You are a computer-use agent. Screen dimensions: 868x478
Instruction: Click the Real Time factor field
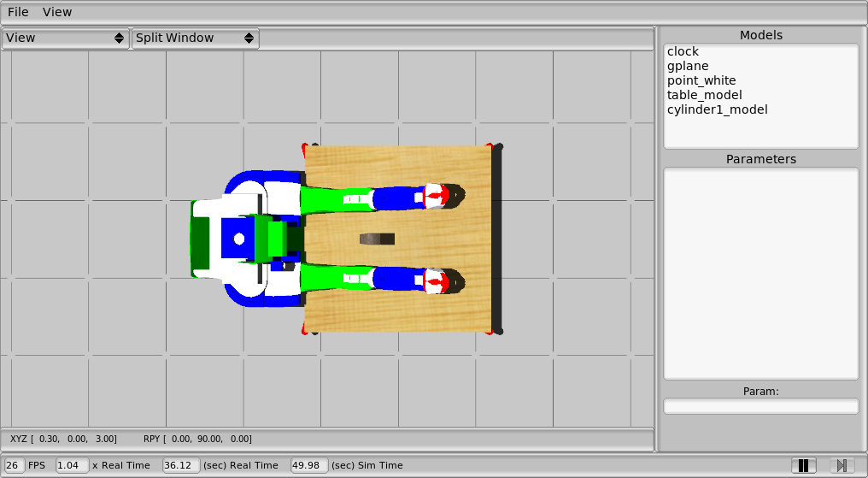click(72, 465)
